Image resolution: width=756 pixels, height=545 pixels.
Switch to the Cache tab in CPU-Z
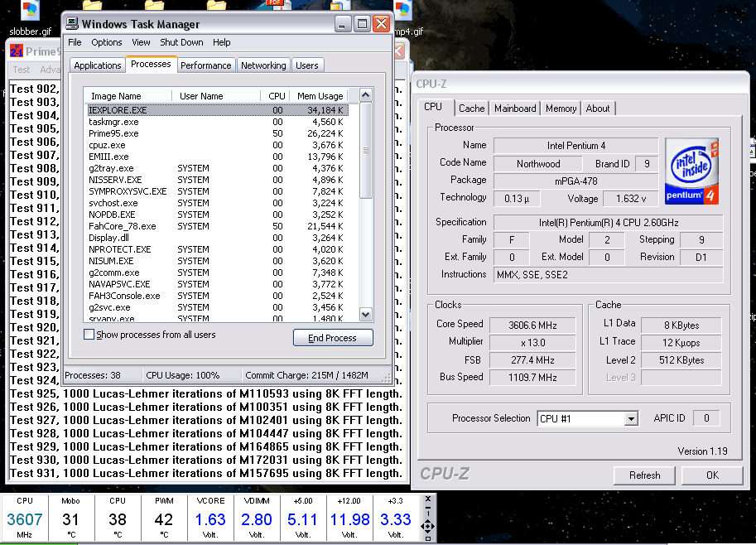coord(471,109)
